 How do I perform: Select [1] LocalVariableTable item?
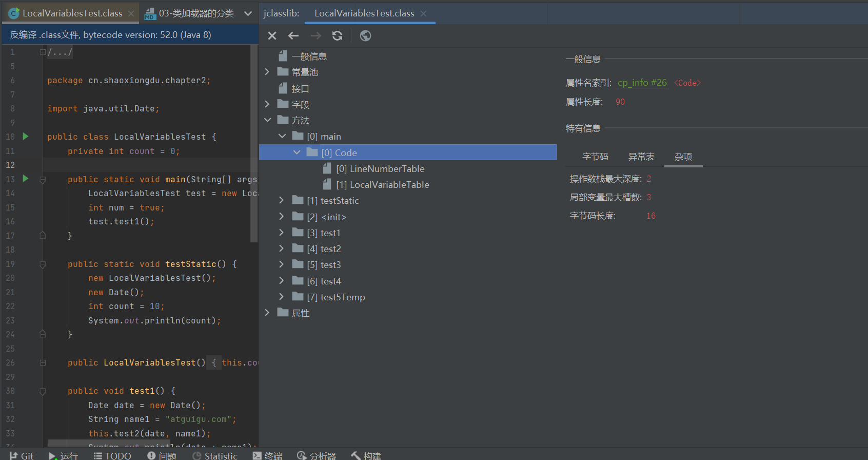coord(382,184)
